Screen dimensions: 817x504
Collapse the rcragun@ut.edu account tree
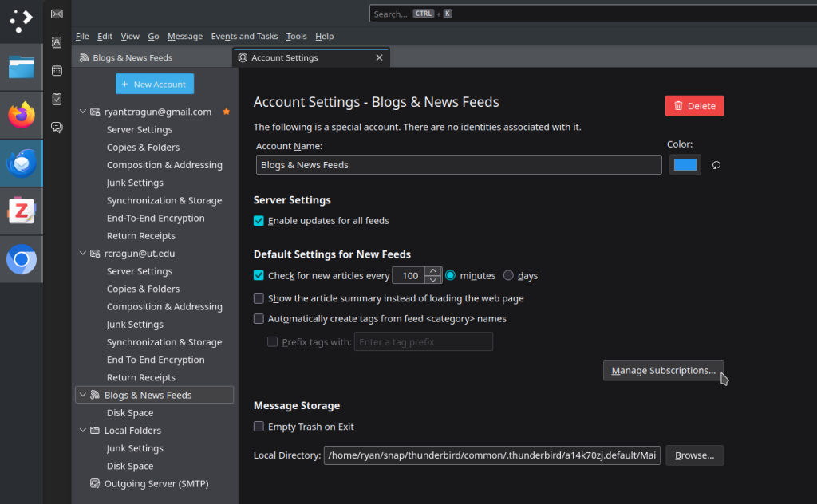[x=83, y=254]
